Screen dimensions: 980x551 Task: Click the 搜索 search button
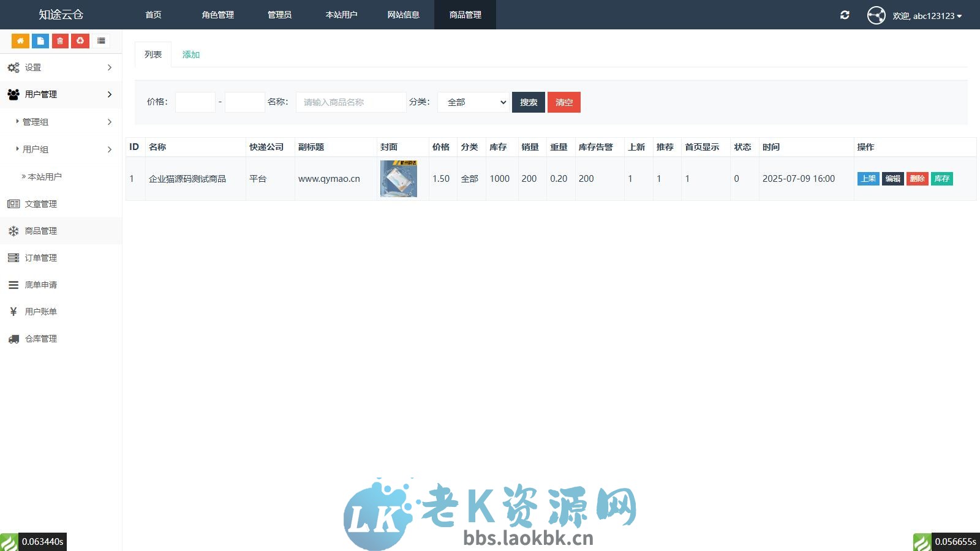pyautogui.click(x=528, y=102)
